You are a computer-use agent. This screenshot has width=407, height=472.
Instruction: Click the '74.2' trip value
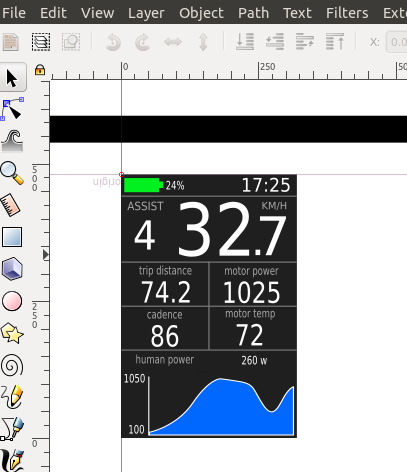click(166, 292)
